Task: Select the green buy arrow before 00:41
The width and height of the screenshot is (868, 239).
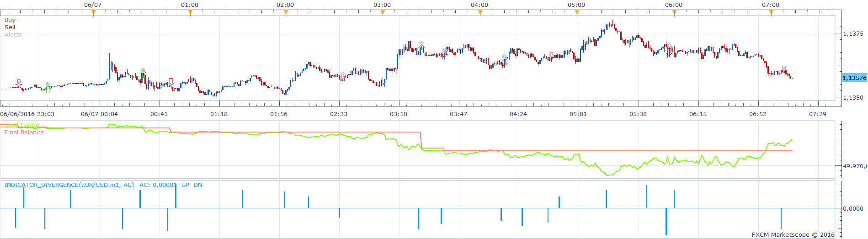Action: click(x=143, y=74)
